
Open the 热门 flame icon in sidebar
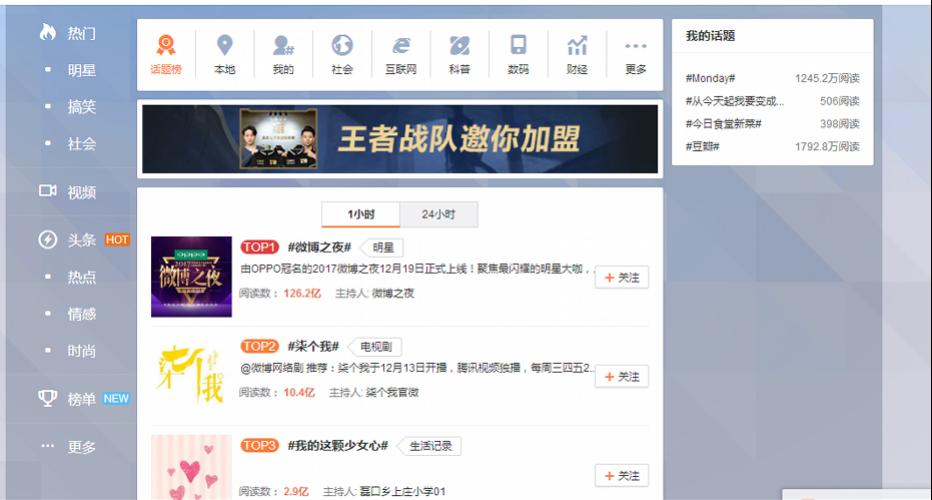click(48, 32)
